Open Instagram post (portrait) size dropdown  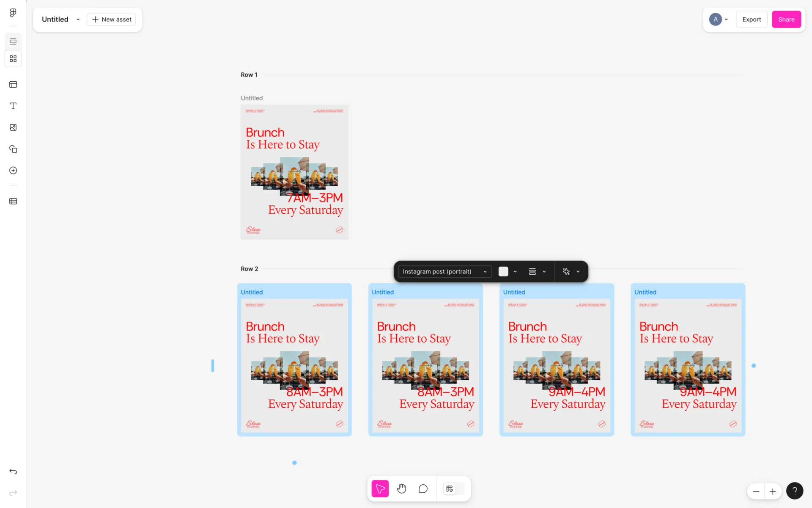(x=444, y=271)
